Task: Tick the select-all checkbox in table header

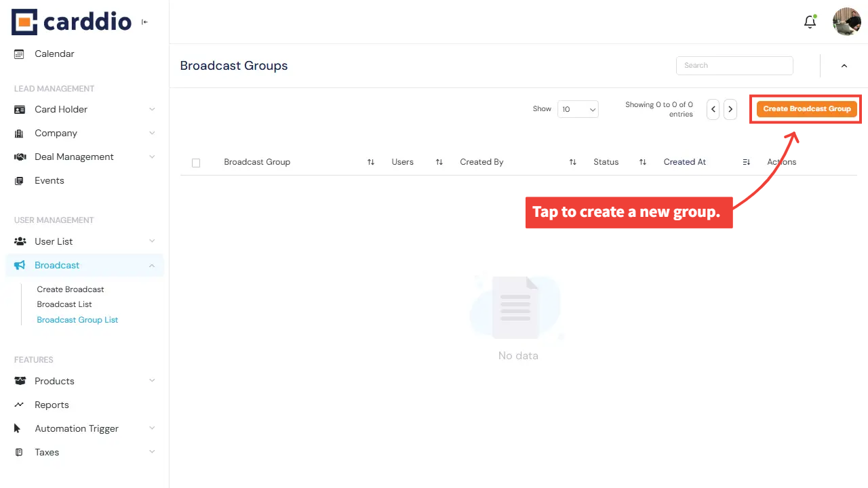Action: click(196, 163)
